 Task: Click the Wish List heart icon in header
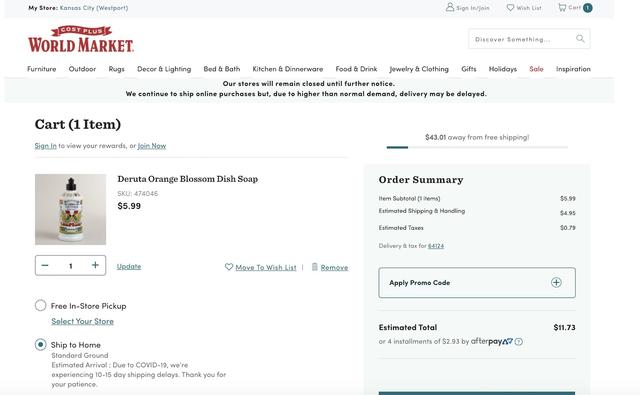(510, 7)
